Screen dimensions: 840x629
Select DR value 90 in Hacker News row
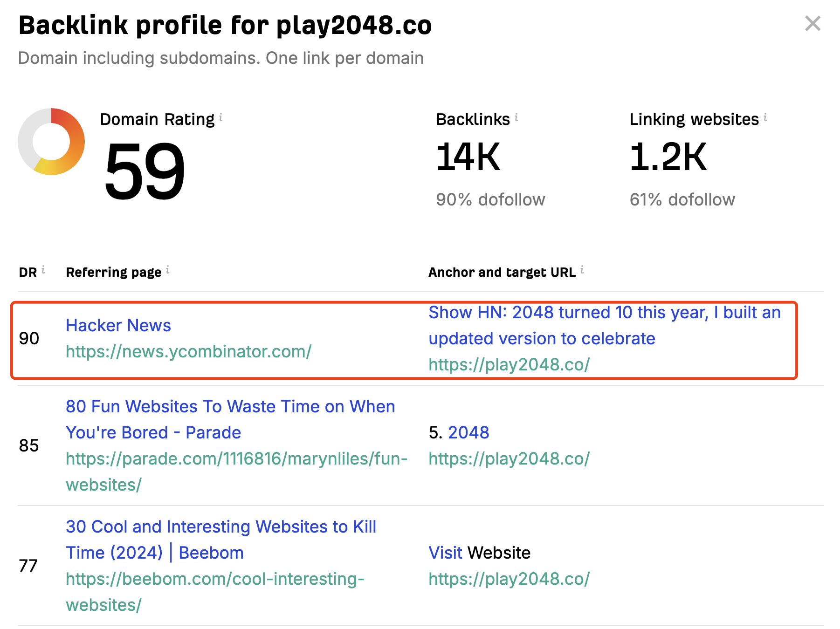point(29,338)
